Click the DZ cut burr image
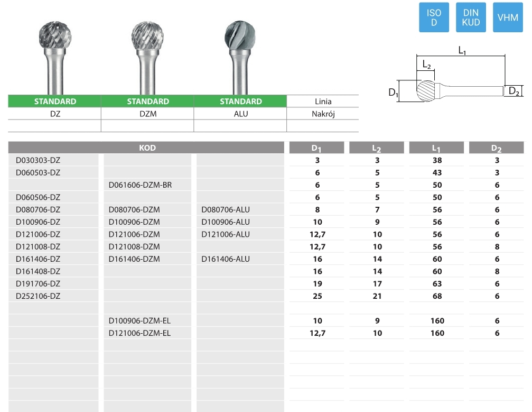 click(x=54, y=56)
